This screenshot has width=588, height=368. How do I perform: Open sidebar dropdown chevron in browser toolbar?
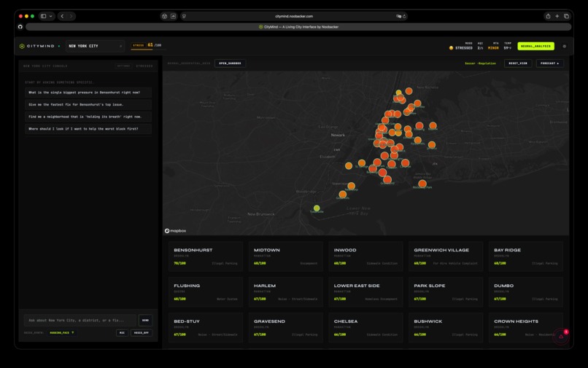pos(50,16)
